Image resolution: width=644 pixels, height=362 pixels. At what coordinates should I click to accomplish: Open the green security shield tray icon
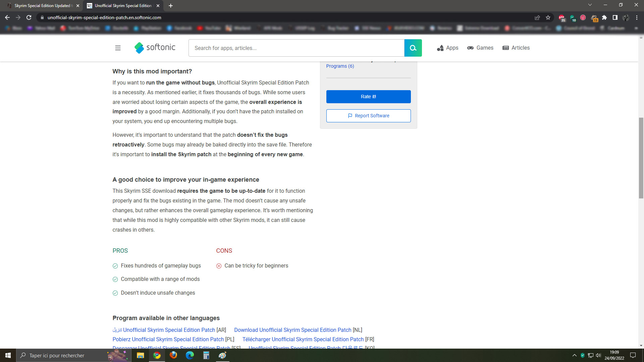pos(583,355)
